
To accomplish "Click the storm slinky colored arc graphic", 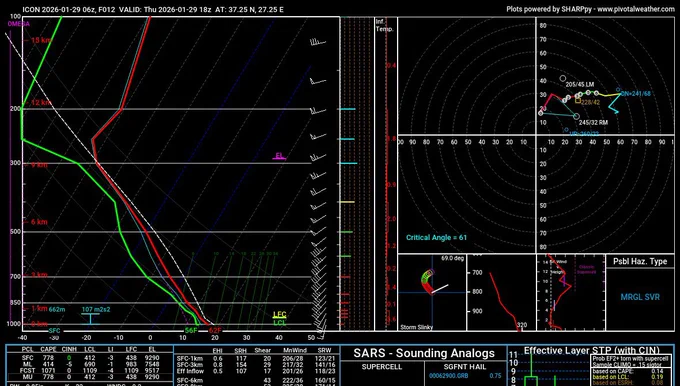I will click(427, 281).
